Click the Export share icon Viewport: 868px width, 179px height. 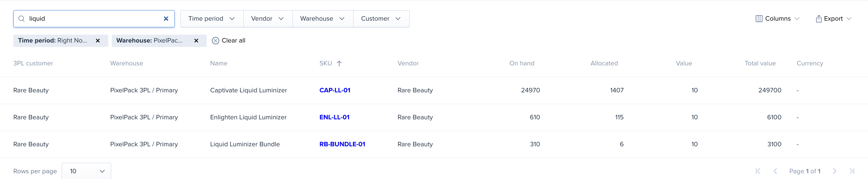[x=819, y=19]
